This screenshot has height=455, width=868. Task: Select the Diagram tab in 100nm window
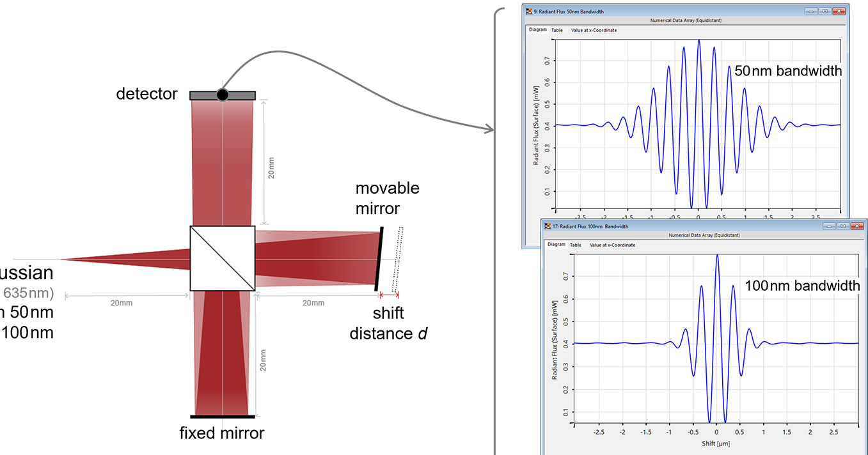556,245
